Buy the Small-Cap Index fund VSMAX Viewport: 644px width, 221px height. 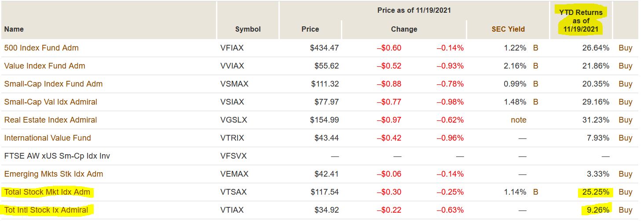pyautogui.click(x=625, y=83)
